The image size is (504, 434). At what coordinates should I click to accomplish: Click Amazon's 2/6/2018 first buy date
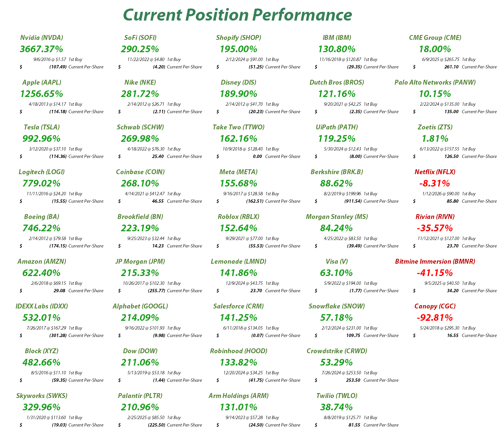(x=40, y=283)
